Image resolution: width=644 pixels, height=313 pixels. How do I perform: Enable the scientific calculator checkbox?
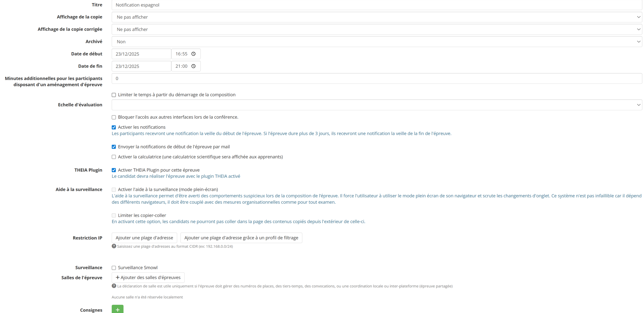pos(114,157)
